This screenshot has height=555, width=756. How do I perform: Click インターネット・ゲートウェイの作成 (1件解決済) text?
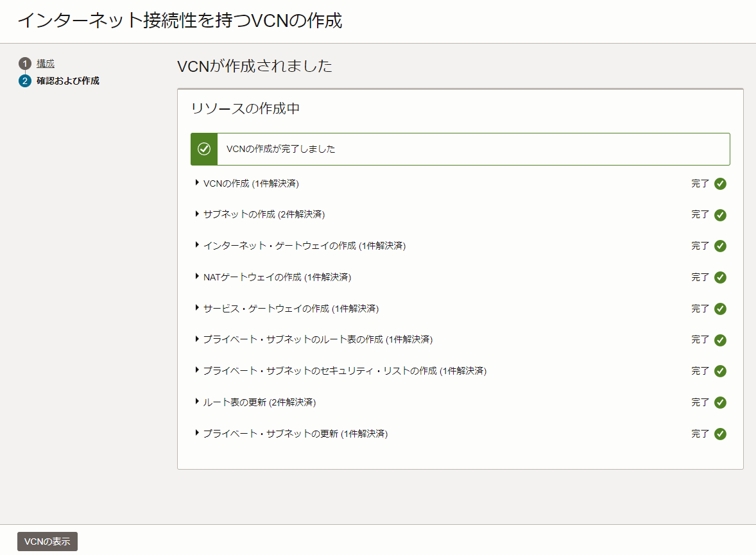tap(305, 246)
